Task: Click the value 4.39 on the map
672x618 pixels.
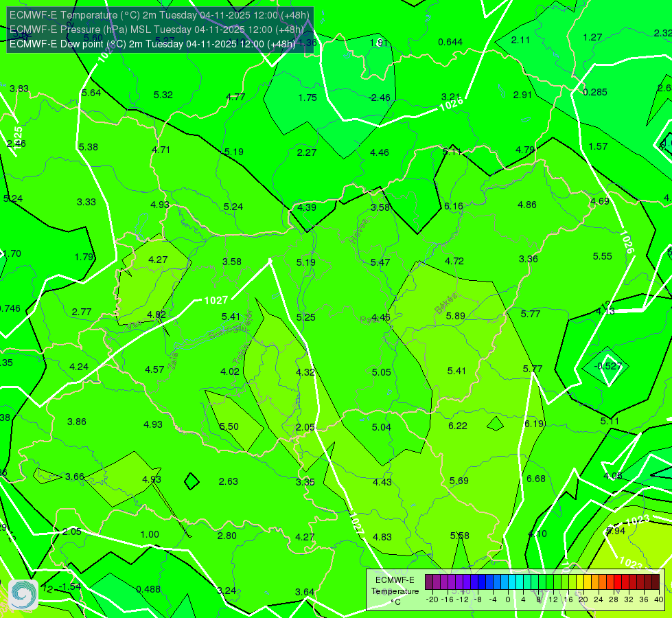Action: (x=306, y=207)
